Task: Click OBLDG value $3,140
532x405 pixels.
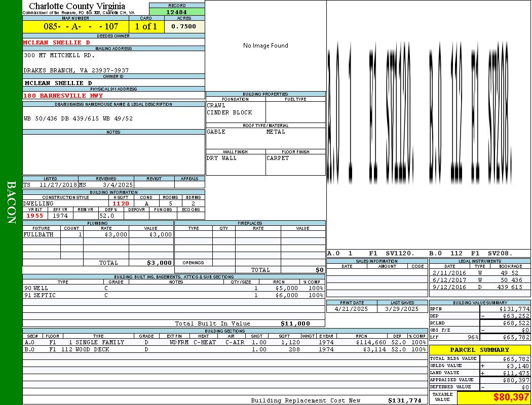Action: coord(518,366)
